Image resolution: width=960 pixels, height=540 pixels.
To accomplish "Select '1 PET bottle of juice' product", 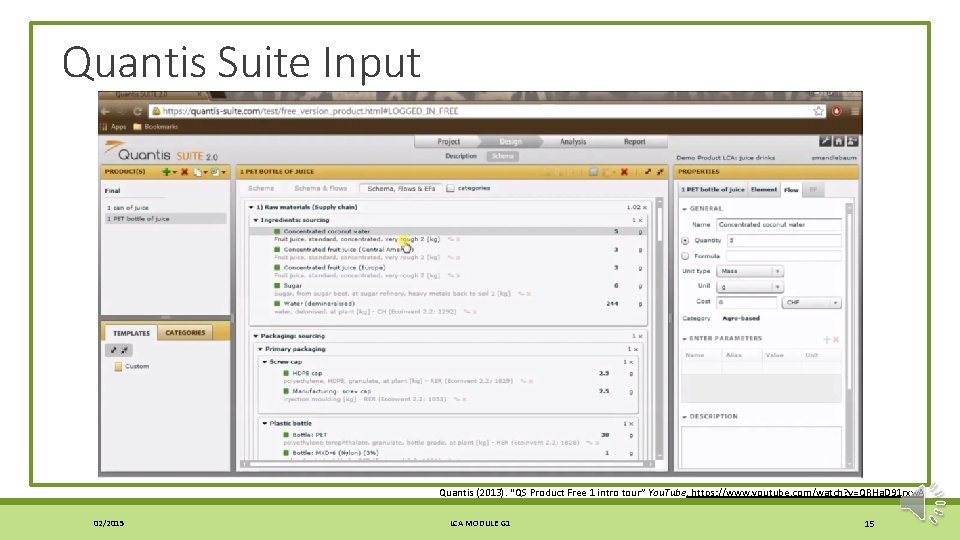I will tap(165, 219).
